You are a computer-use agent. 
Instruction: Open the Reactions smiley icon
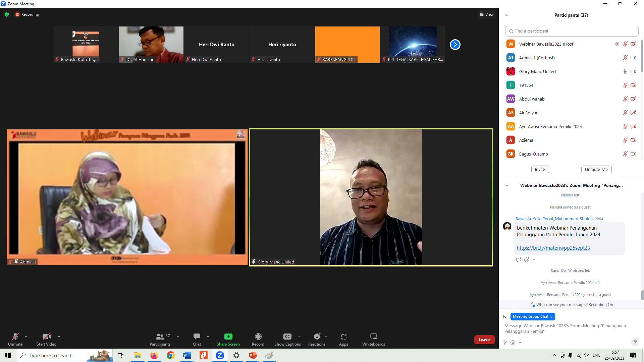coord(317,337)
